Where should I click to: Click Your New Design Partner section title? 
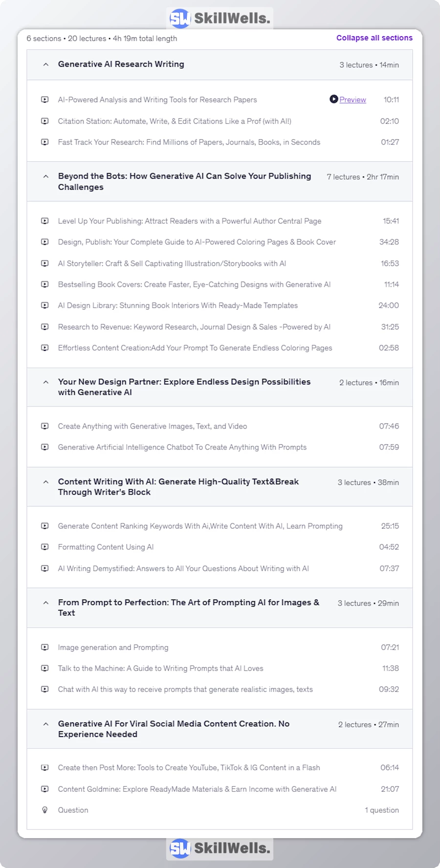(x=184, y=387)
